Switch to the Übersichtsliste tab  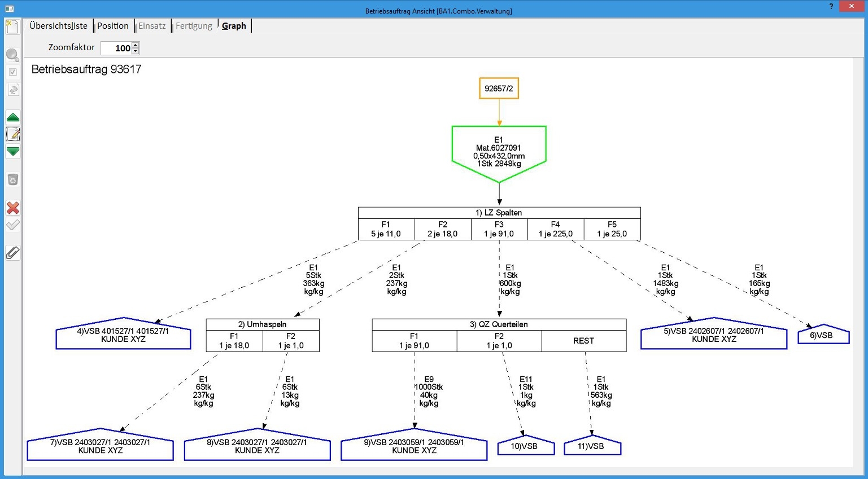point(59,26)
